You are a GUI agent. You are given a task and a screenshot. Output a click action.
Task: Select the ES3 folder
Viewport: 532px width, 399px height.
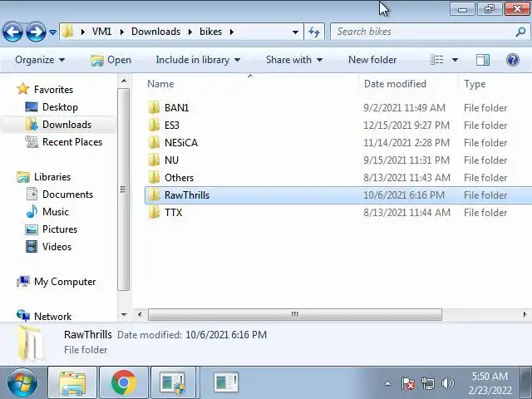172,126
